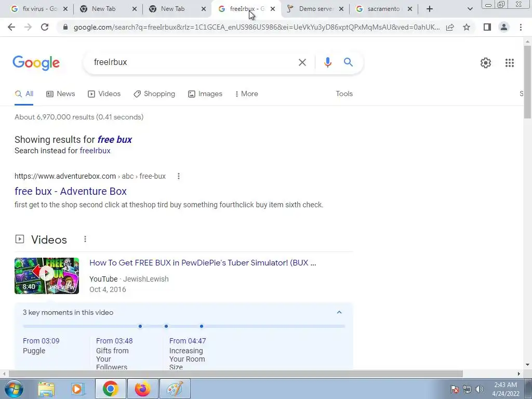Select the Videos results filter

(x=104, y=94)
